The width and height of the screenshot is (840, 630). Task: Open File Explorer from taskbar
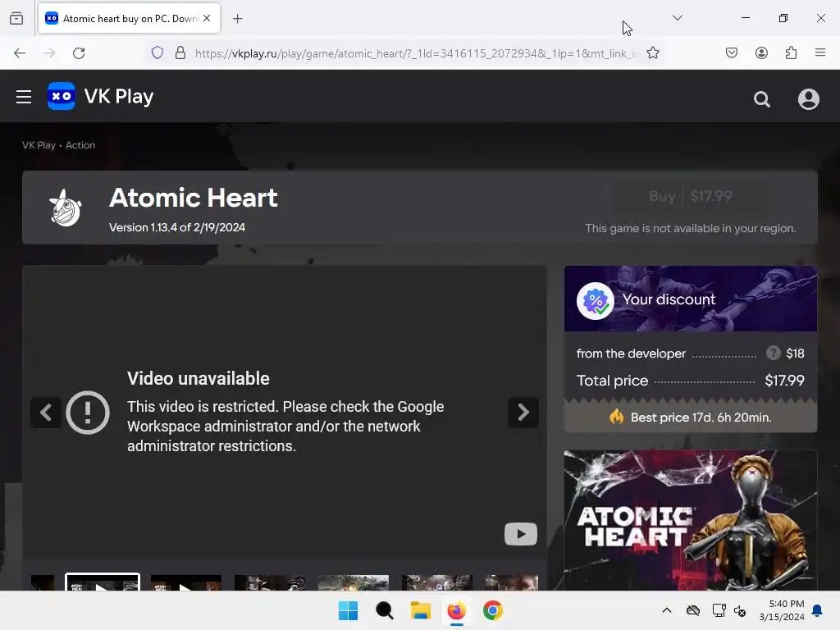421,610
